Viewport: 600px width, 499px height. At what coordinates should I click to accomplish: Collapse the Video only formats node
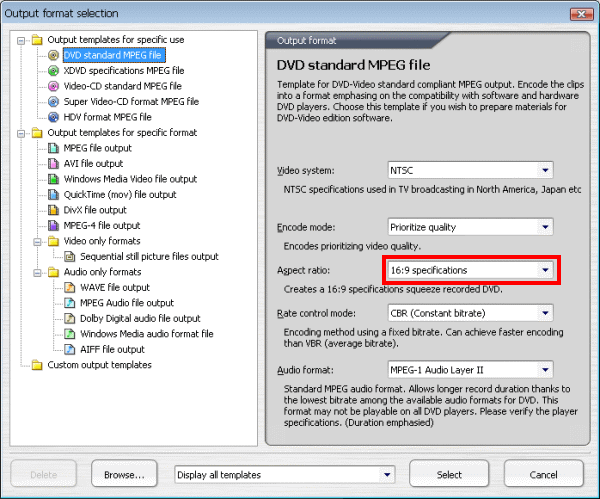(38, 241)
